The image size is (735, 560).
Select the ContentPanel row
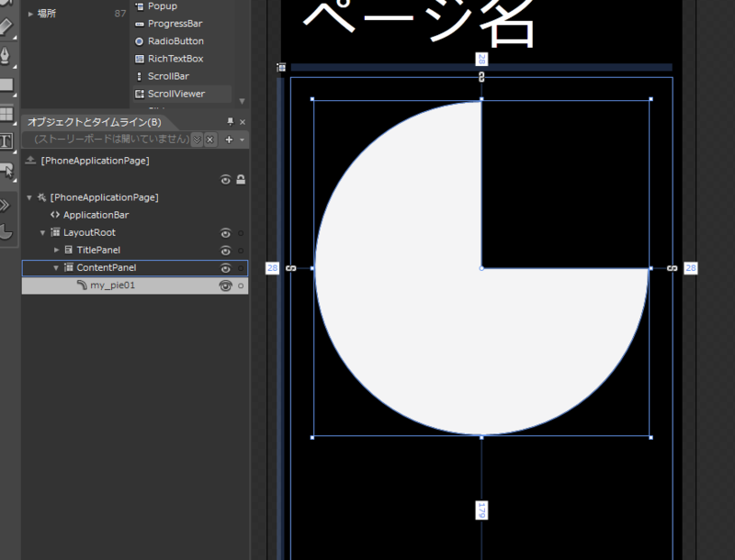(x=135, y=268)
